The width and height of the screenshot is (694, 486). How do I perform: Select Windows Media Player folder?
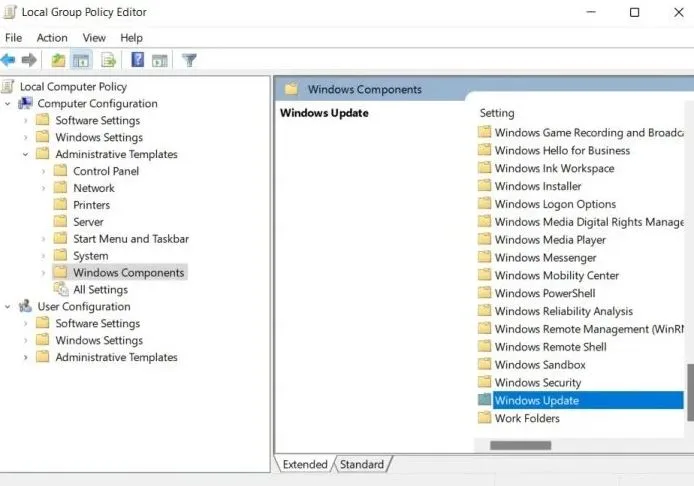(x=550, y=239)
